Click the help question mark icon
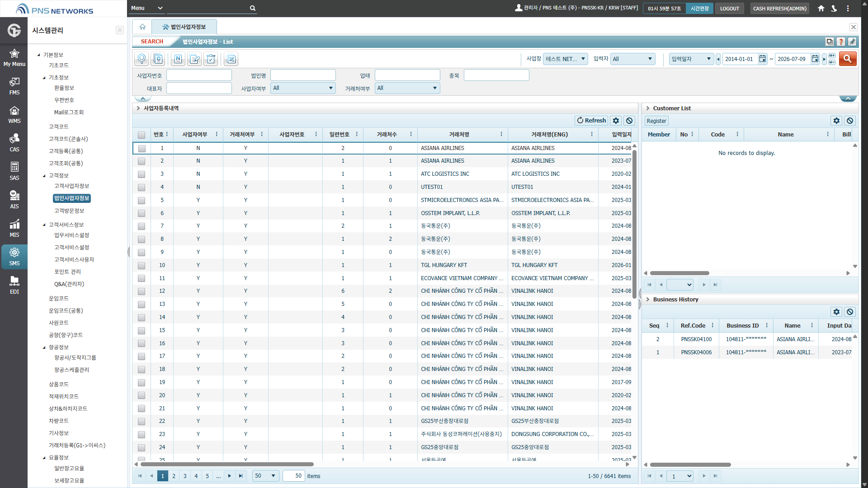 point(841,42)
